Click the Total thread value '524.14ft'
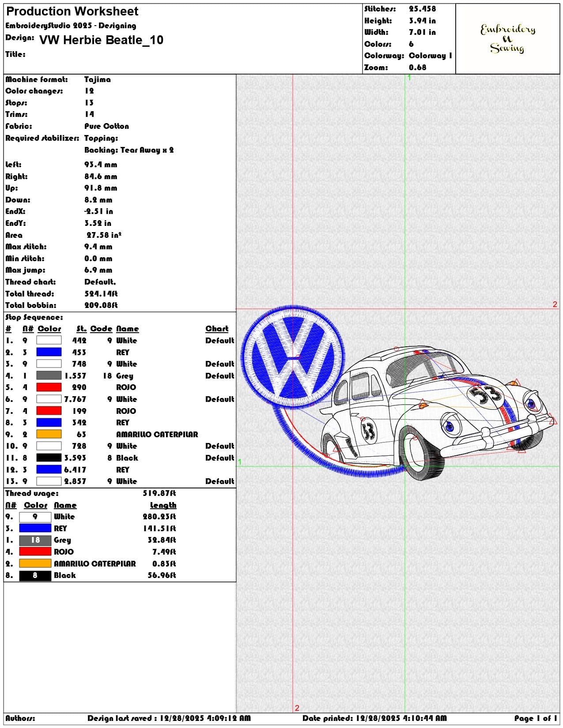The image size is (563, 728). pos(101,294)
